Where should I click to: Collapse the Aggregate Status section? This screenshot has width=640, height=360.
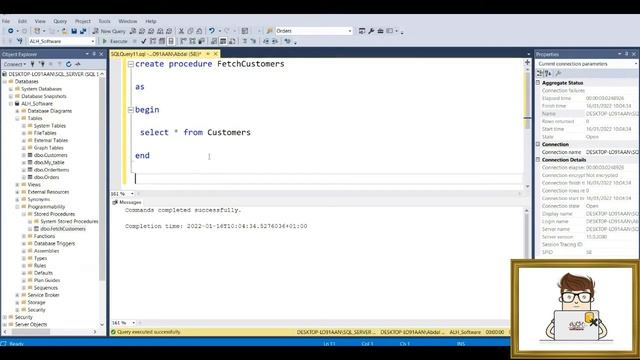538,82
